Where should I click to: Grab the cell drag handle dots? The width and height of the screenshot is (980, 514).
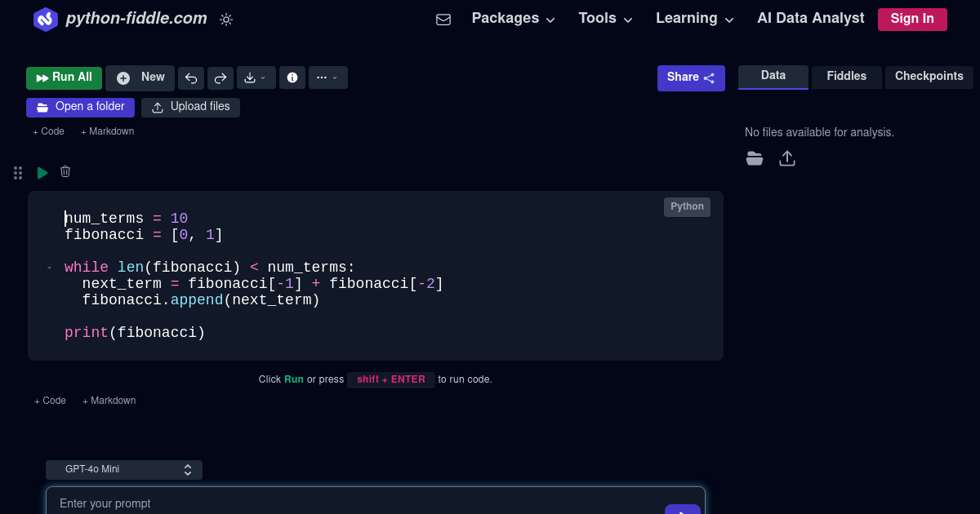point(17,172)
